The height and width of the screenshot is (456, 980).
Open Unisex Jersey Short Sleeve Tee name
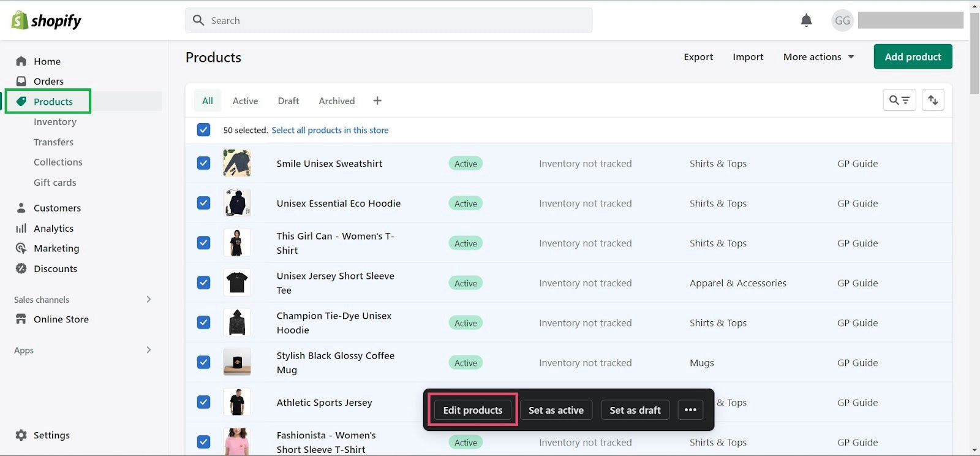click(x=335, y=283)
